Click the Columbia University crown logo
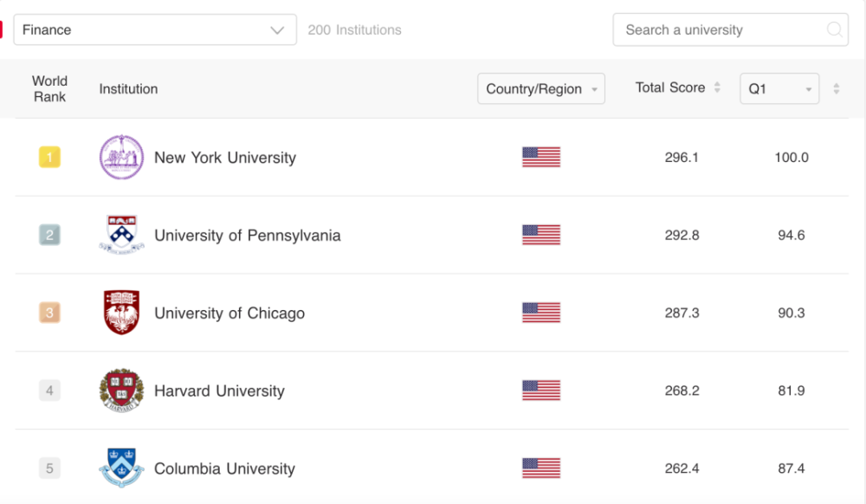 point(121,468)
